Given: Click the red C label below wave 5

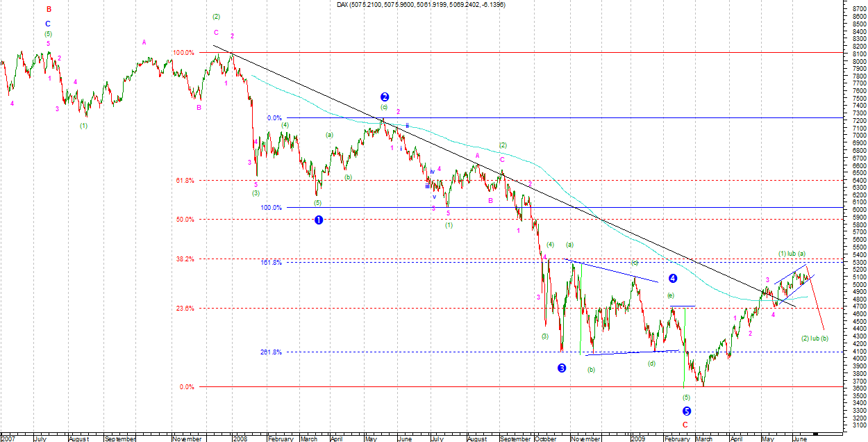Looking at the screenshot, I should pos(685,425).
